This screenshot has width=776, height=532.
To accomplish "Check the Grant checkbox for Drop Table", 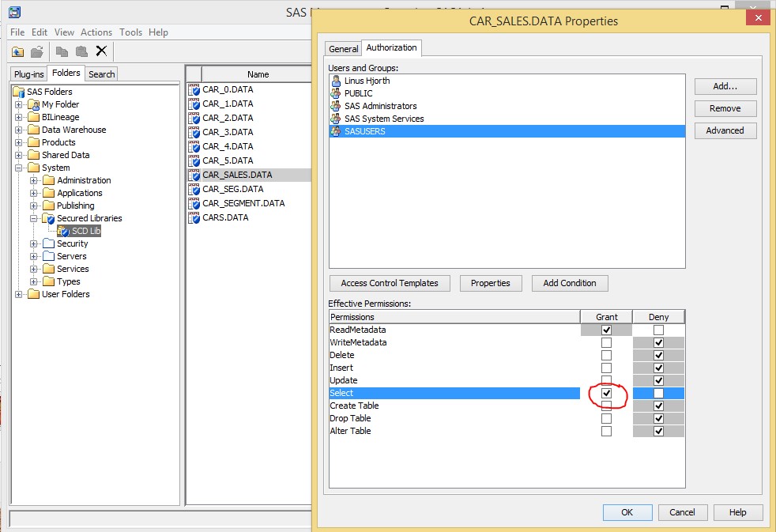I will (606, 419).
